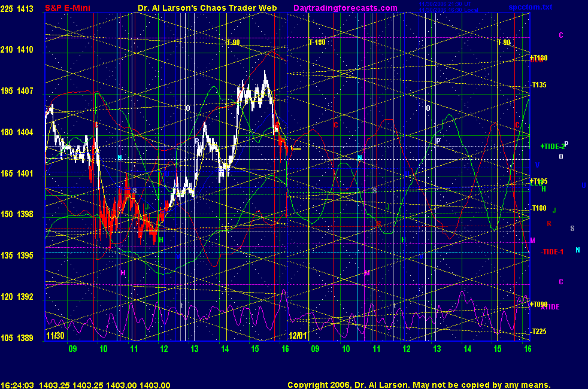Select the "180 1404" price axis label

pos(17,132)
